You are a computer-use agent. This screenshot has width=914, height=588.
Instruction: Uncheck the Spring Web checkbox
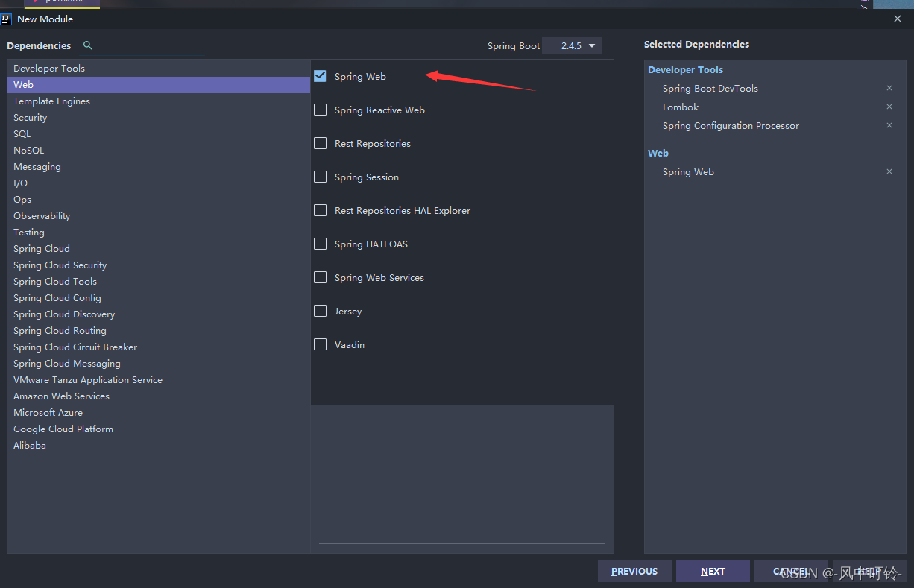pos(321,76)
